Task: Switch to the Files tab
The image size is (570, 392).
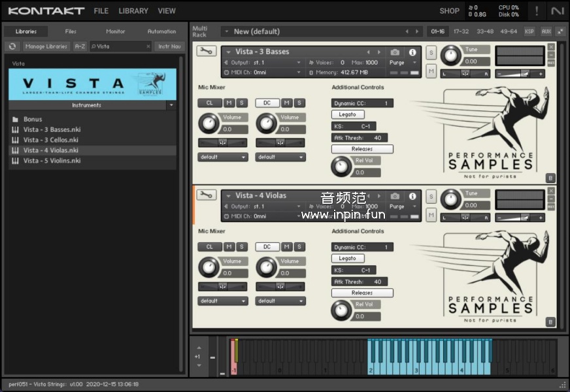Action: pyautogui.click(x=71, y=31)
